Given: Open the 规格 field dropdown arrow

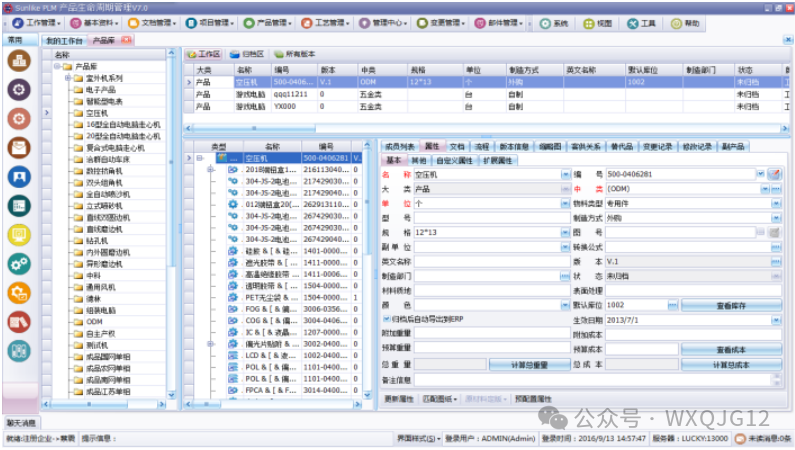Looking at the screenshot, I should (x=565, y=232).
